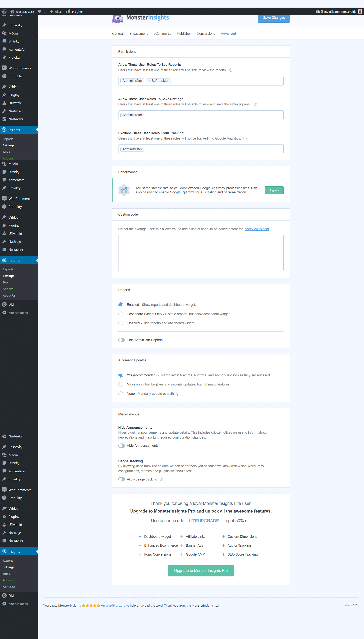364x639 pixels.
Task: Show the info tooltip for the excluded tracking roles
Action: [x=245, y=138]
